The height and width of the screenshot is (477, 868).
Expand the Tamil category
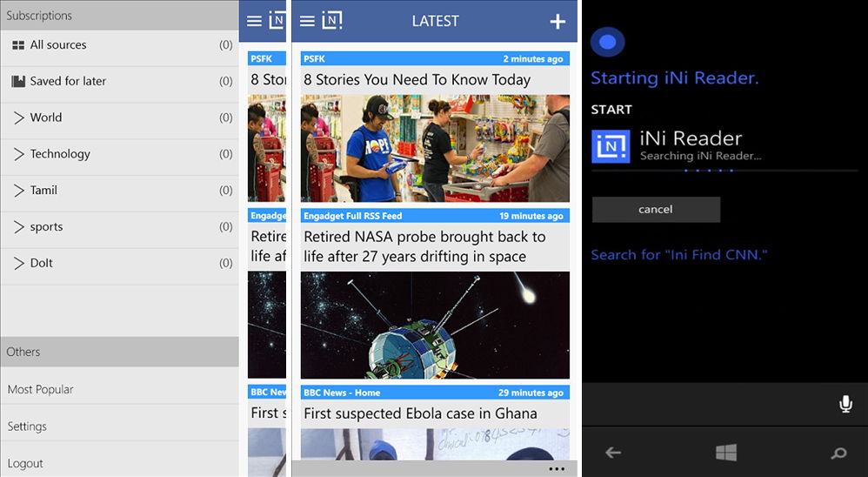[x=19, y=190]
